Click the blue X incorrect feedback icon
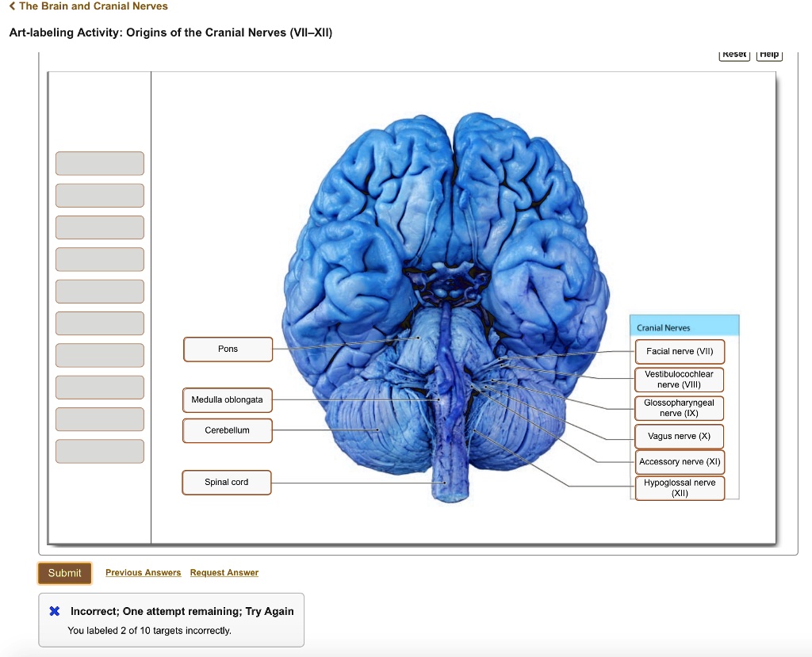Screen dimensions: 812x657 (x=53, y=610)
